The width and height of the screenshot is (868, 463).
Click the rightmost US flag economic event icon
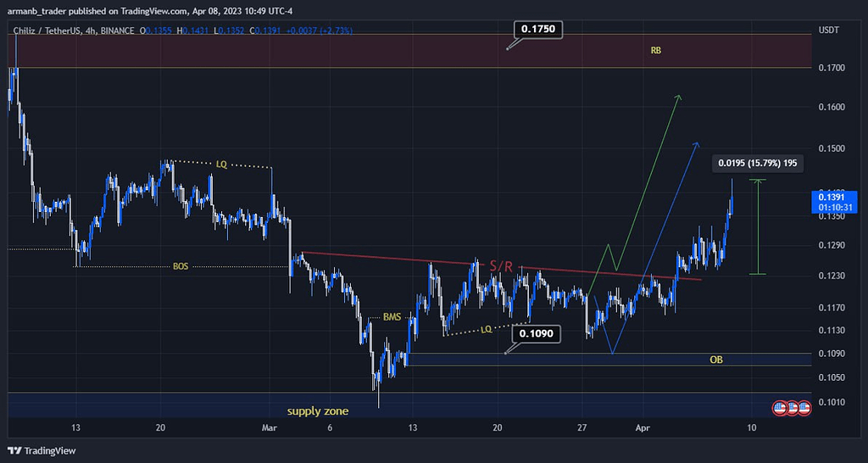tap(804, 409)
